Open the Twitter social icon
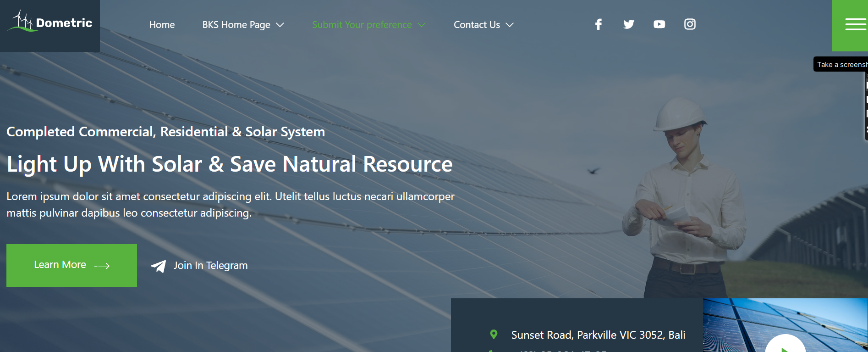Image resolution: width=868 pixels, height=352 pixels. [x=629, y=24]
